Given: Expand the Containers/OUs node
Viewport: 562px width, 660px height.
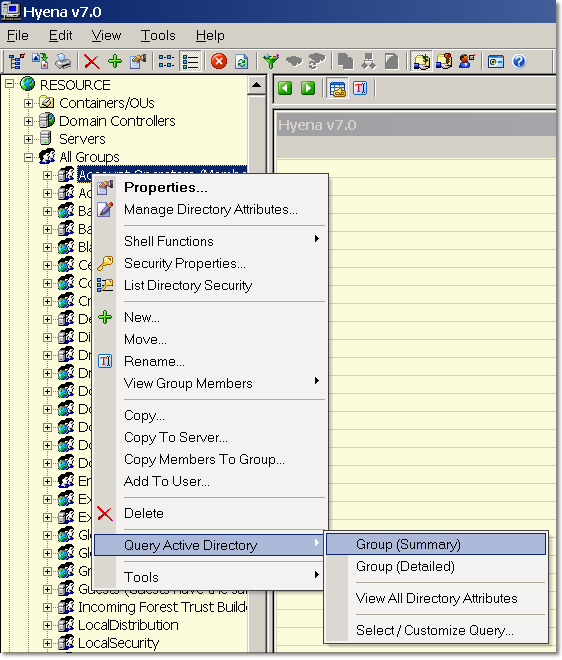Looking at the screenshot, I should (x=28, y=103).
